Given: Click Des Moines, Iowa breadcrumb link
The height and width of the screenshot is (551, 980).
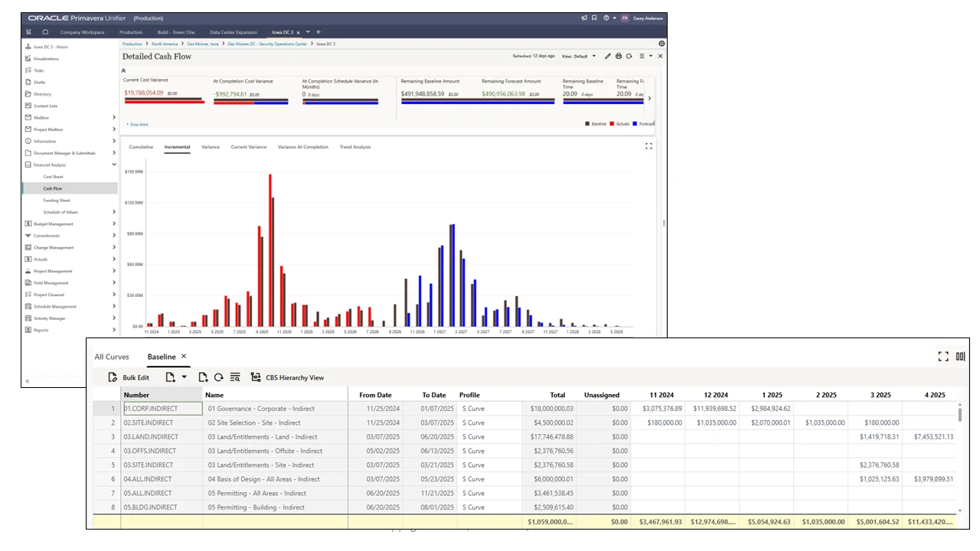Looking at the screenshot, I should click(202, 44).
